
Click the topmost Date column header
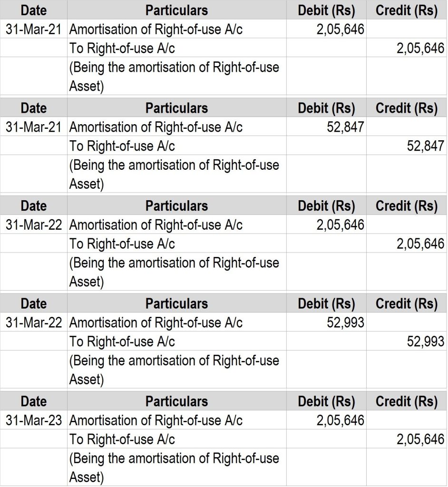coord(34,10)
